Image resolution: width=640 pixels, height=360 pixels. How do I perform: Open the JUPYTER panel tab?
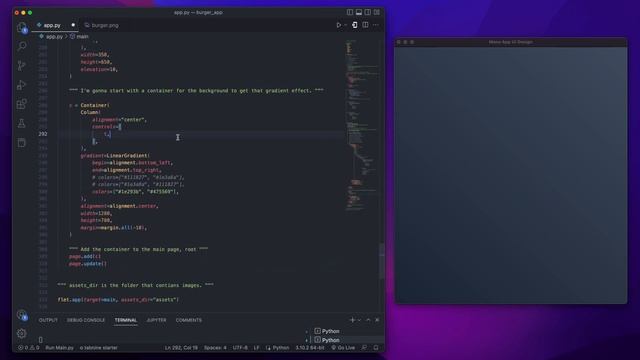tap(156, 320)
